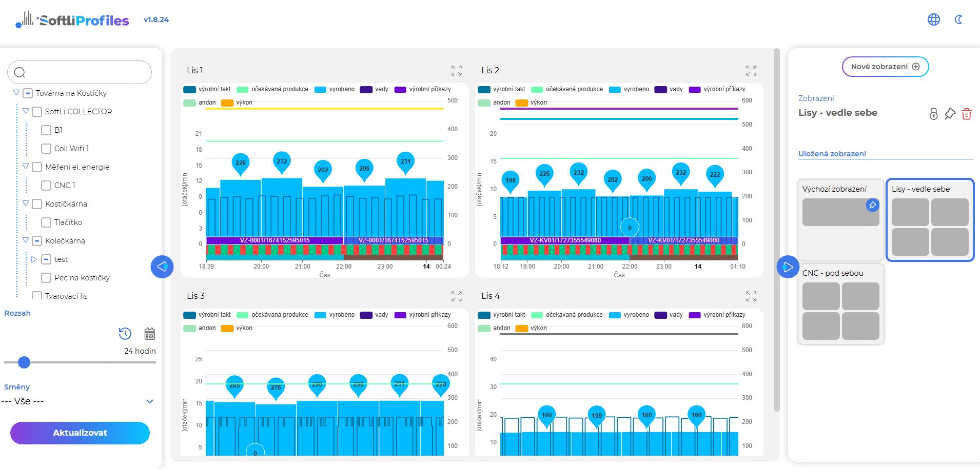This screenshot has height=469, width=980.
Task: Expand Lis 4 chart to fullscreen
Action: point(751,296)
